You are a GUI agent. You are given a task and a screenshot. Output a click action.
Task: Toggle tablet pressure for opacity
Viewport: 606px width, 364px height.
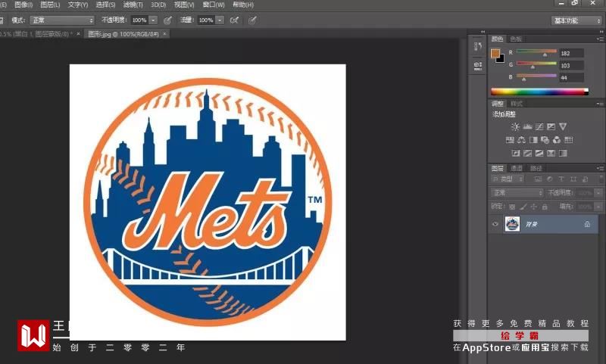(167, 20)
